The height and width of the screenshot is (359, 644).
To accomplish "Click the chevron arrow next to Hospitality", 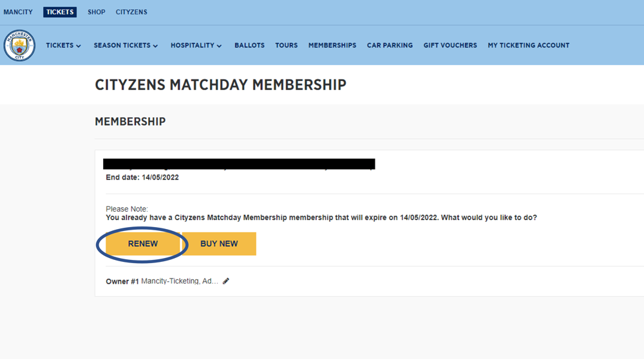I will click(220, 46).
